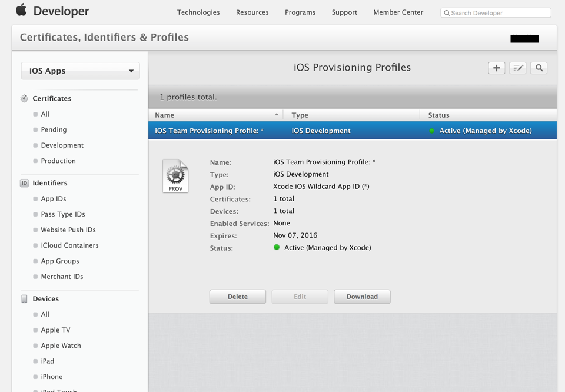The width and height of the screenshot is (565, 392).
Task: Click the Apple logo icon
Action: click(x=21, y=10)
